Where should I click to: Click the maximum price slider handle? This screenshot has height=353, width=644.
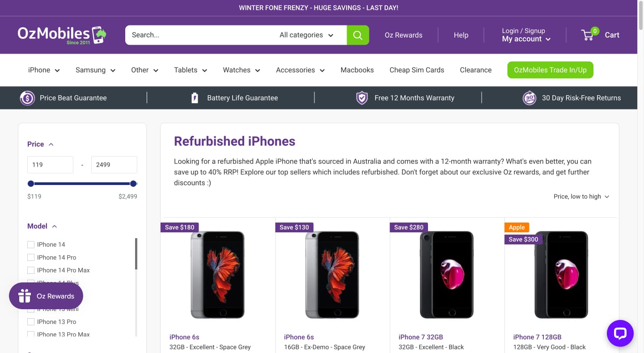coord(133,184)
